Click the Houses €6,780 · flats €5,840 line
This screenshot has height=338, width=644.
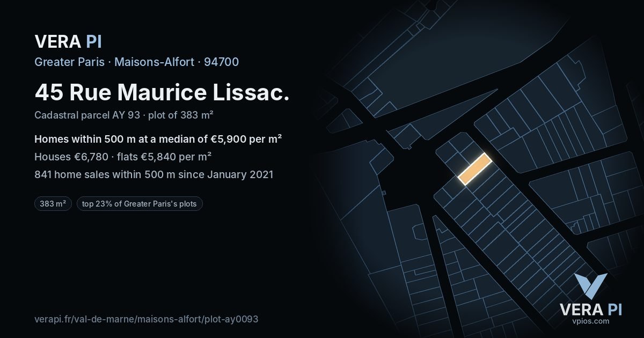pos(123,157)
